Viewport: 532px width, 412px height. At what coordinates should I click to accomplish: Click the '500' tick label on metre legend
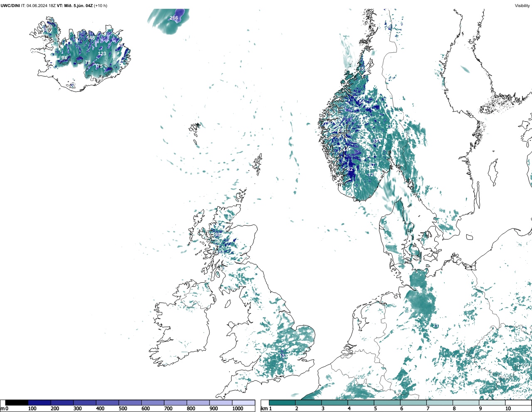tap(123, 409)
